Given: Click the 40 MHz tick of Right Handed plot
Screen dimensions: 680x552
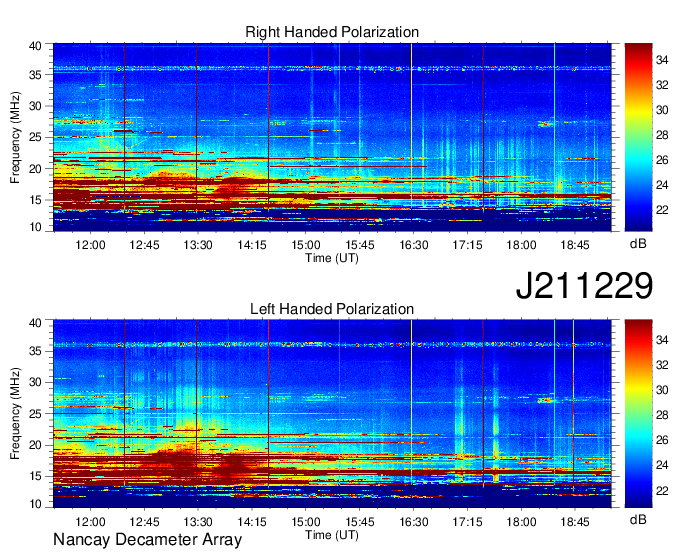Looking at the screenshot, I should (35, 46).
